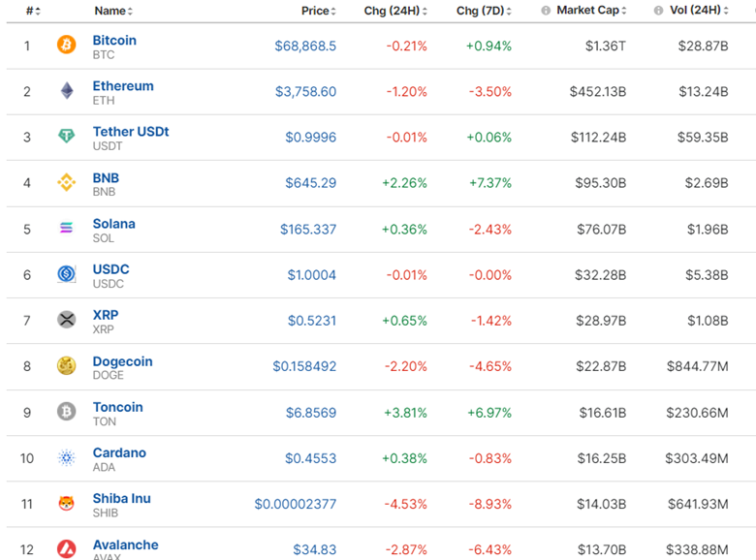The width and height of the screenshot is (756, 560).
Task: Open the BNB coin name link
Action: [106, 178]
